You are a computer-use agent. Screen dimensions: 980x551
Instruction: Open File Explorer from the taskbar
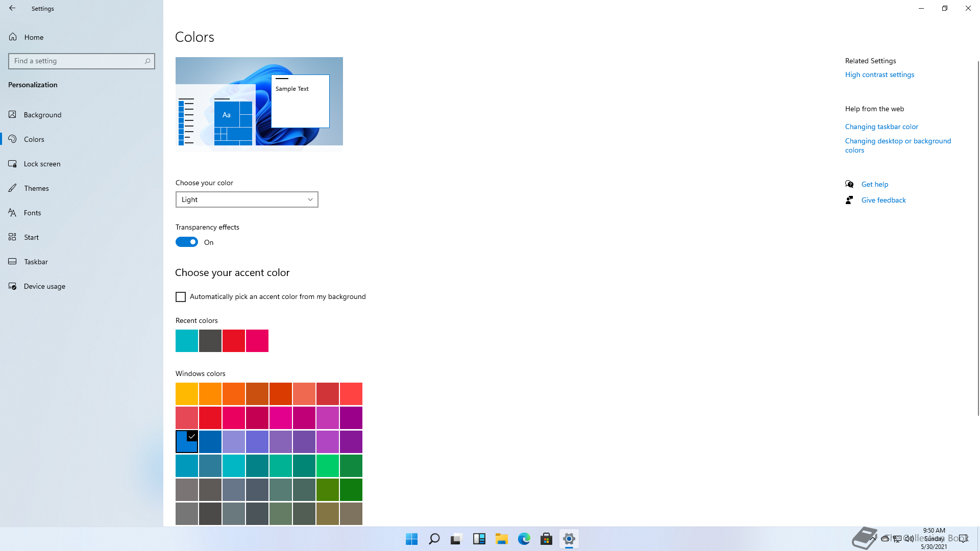click(x=502, y=539)
